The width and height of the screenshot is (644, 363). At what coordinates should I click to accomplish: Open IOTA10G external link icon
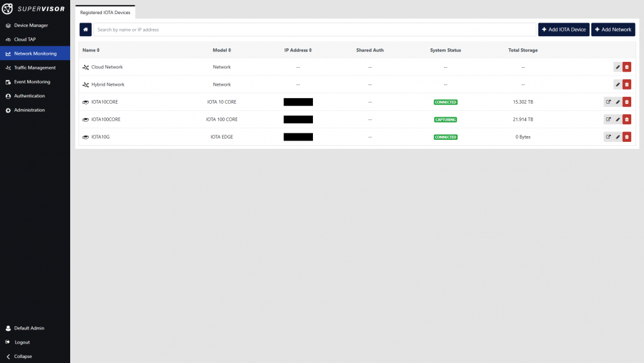coord(608,137)
